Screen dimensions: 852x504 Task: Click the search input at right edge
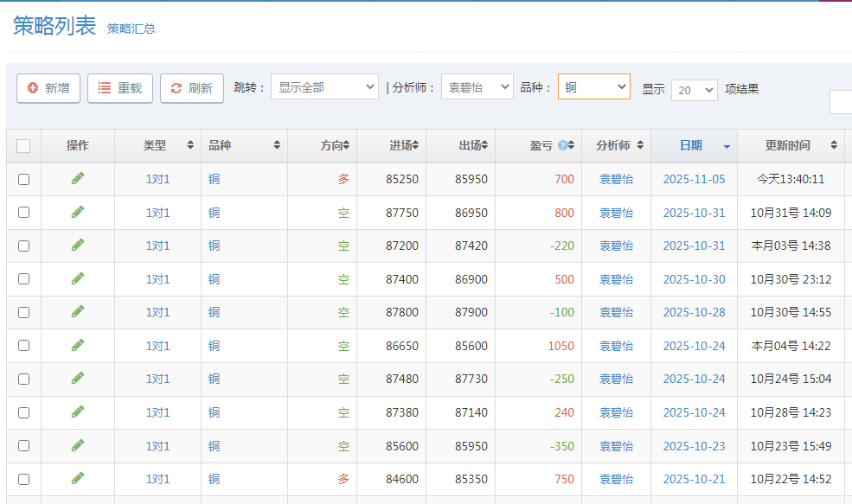click(x=841, y=102)
